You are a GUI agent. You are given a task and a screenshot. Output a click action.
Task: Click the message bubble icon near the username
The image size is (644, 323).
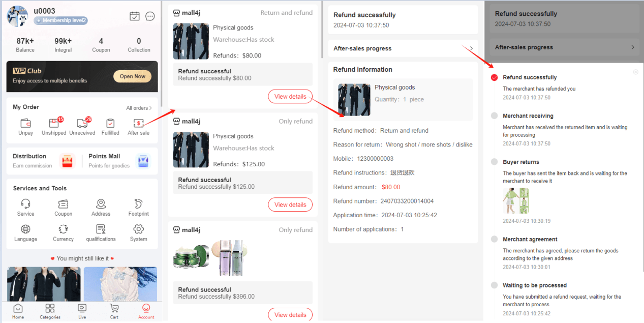coord(150,16)
